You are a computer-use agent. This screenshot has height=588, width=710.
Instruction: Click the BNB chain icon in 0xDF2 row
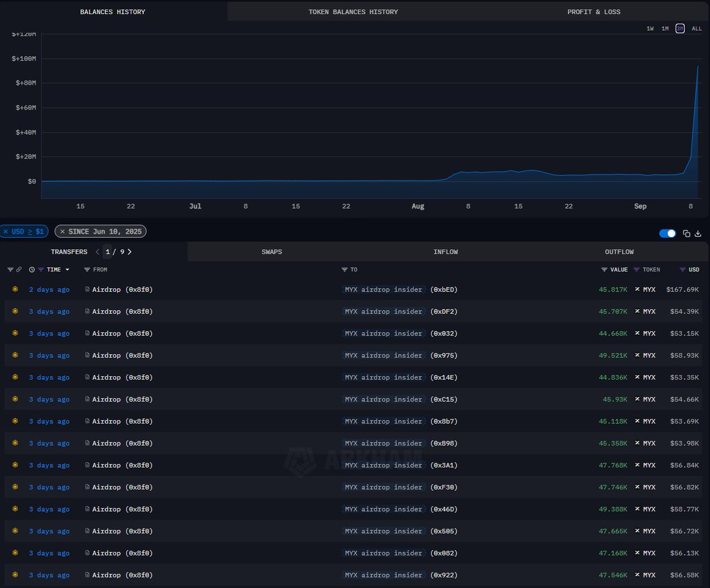(15, 311)
